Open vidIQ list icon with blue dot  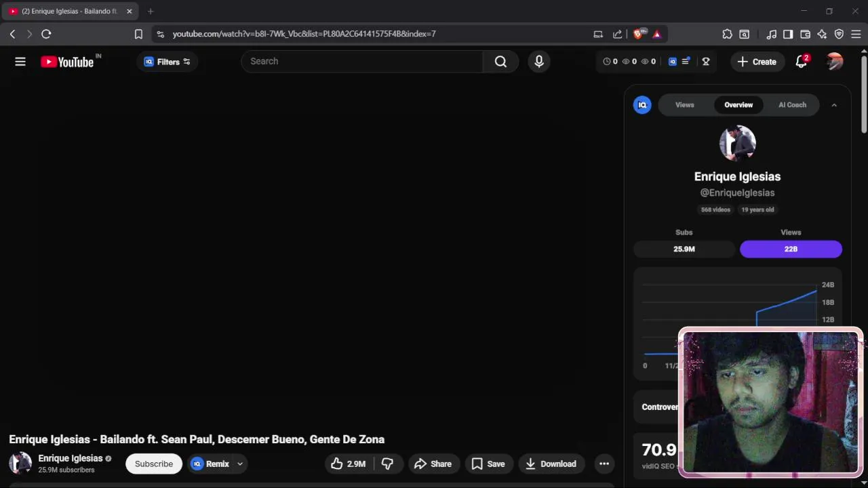[x=686, y=62]
